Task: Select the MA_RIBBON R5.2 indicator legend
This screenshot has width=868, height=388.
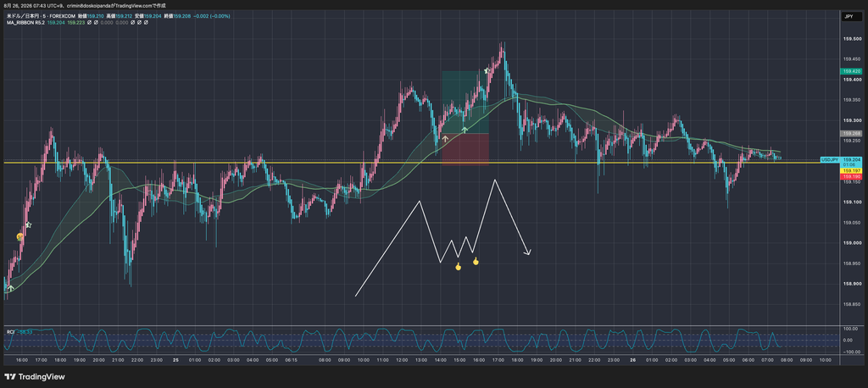Action: (25, 23)
